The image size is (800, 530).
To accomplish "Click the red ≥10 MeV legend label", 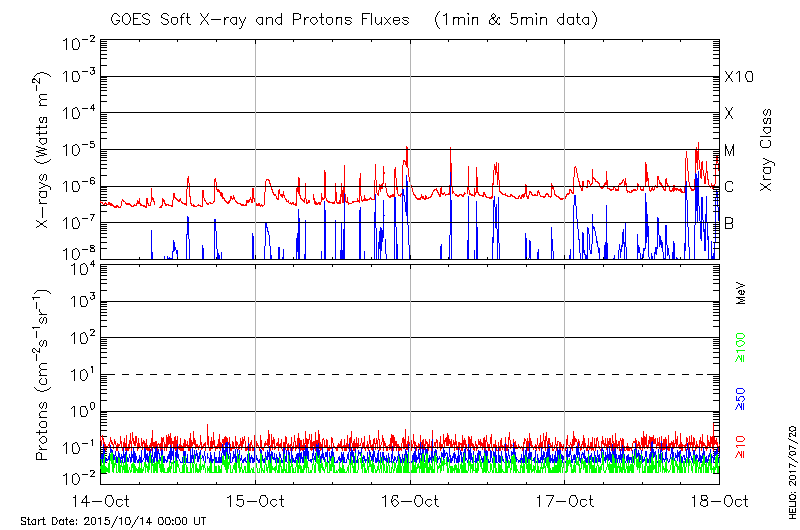I will [742, 446].
